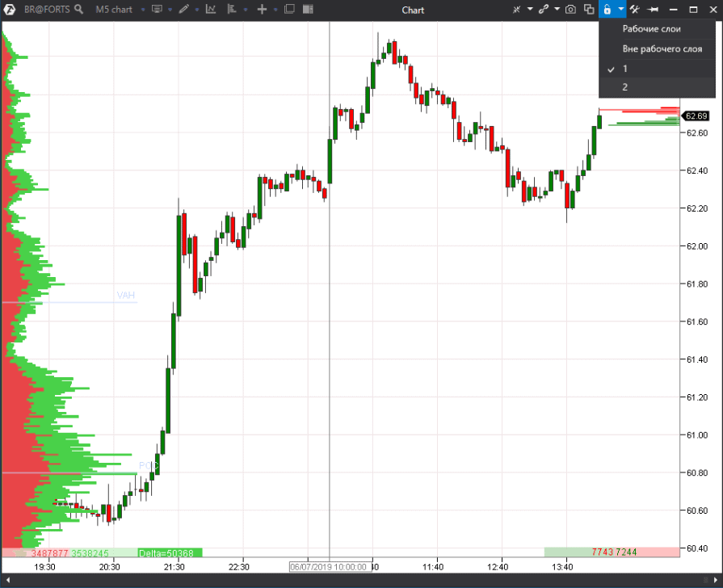Choose 'Вне рабочего слоя' menu entry
Image resolution: width=723 pixels, height=588 pixels.
(x=662, y=49)
